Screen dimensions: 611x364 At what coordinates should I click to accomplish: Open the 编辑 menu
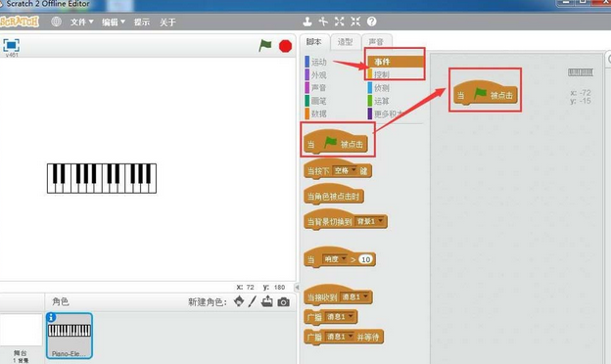coord(114,23)
